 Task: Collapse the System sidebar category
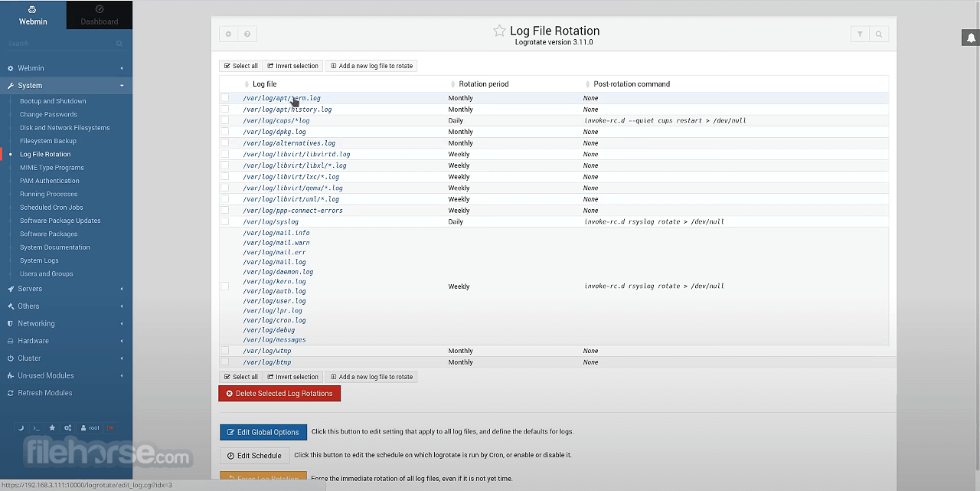[66, 86]
